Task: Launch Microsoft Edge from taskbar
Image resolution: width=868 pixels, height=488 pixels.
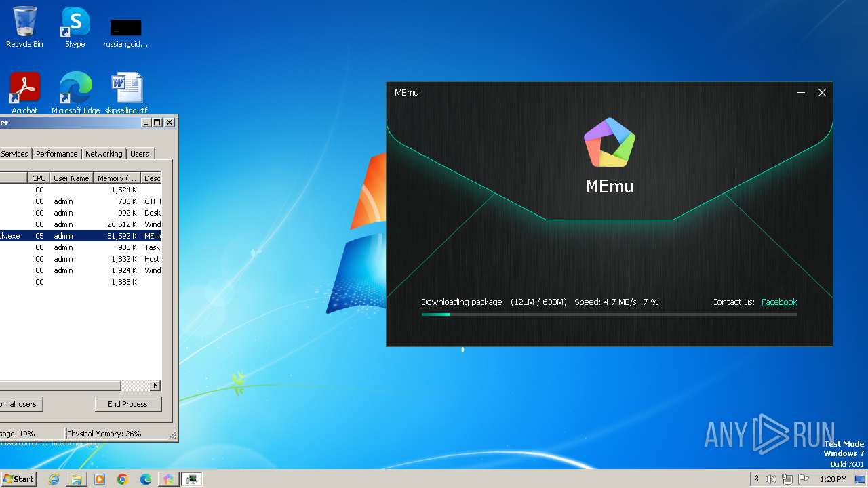Action: [x=146, y=479]
